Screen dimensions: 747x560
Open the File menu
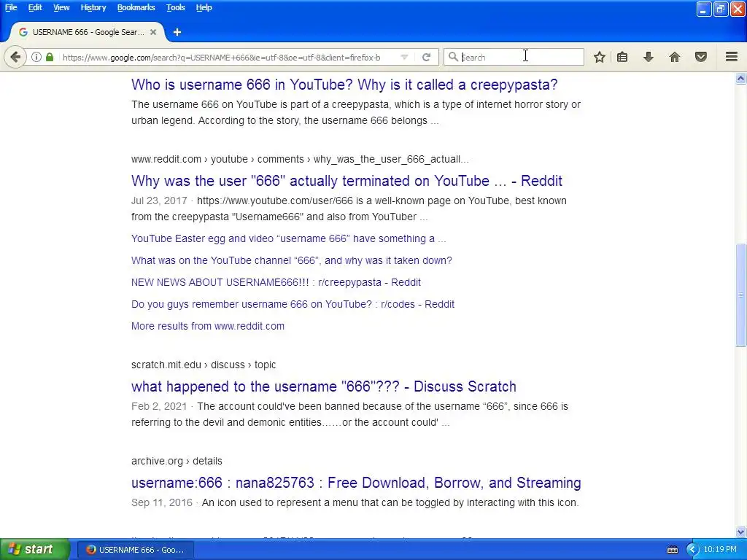(x=11, y=7)
